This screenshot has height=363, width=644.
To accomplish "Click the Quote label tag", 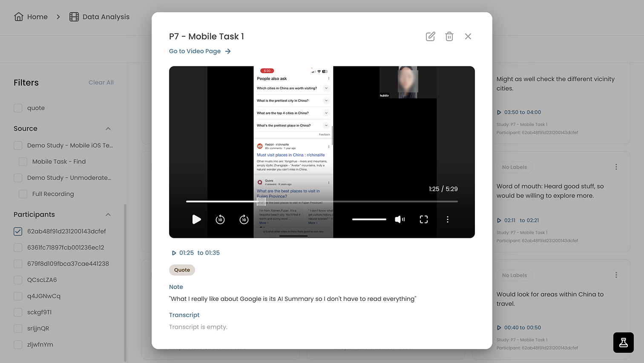I will coord(182,270).
